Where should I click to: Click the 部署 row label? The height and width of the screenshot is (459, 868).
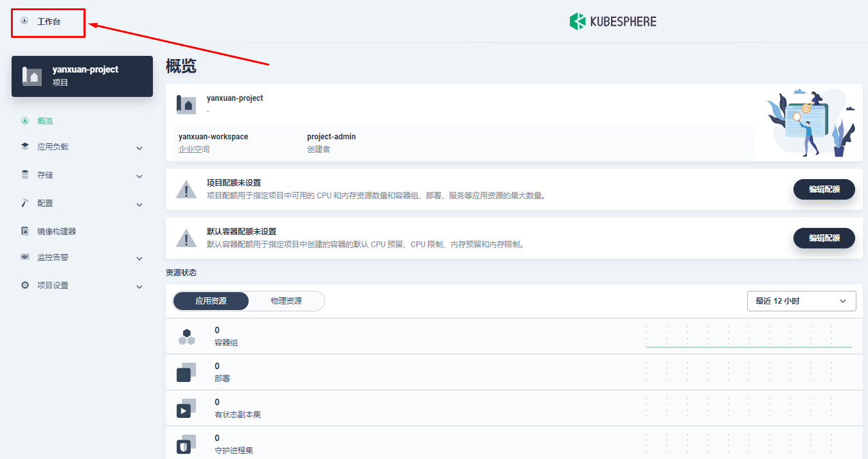(222, 379)
